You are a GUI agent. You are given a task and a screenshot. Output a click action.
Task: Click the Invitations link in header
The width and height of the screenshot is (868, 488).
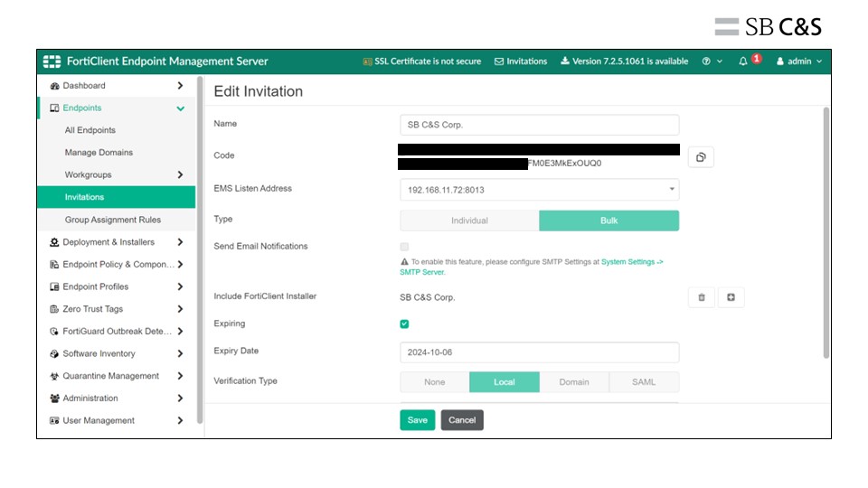526,61
